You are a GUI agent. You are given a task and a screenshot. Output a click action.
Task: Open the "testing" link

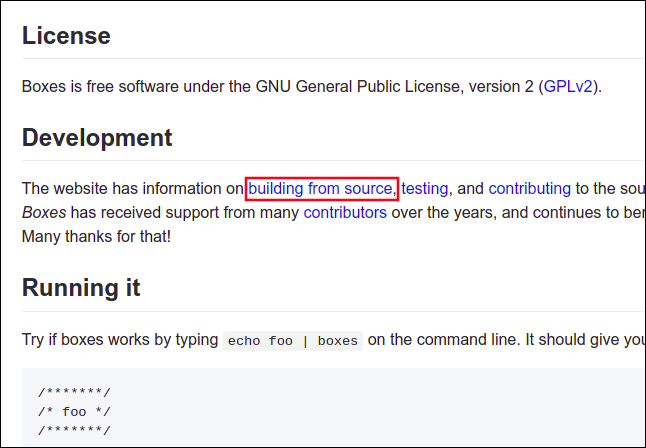click(x=425, y=188)
